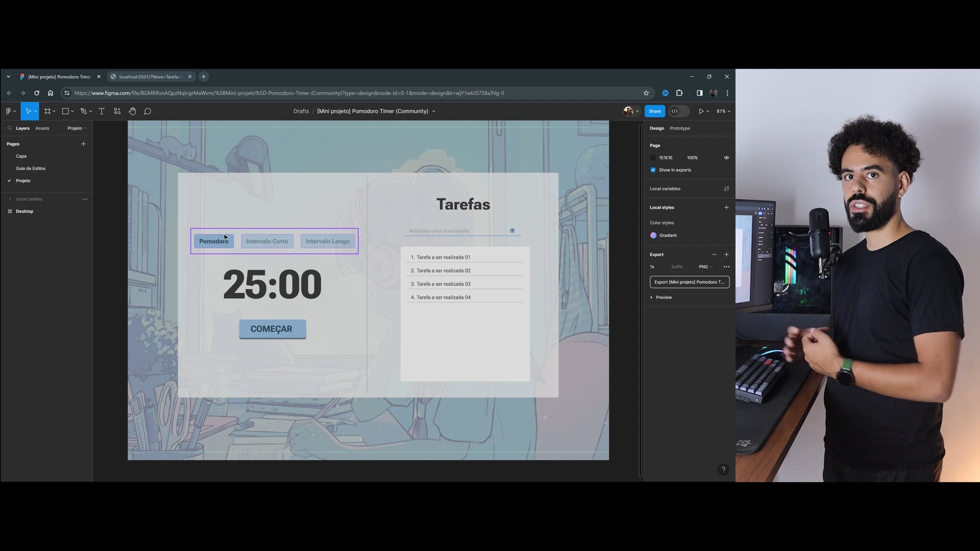This screenshot has width=980, height=551.
Task: Switch to the Assets tab
Action: click(x=42, y=129)
